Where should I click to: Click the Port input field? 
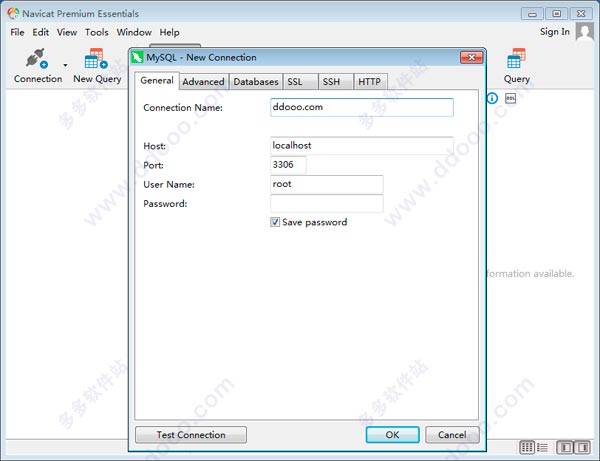pyautogui.click(x=288, y=165)
